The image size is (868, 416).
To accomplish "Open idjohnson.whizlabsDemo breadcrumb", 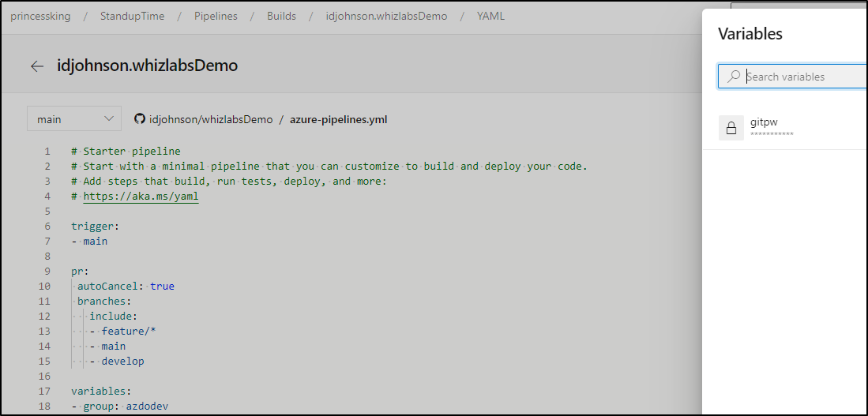I will [386, 16].
